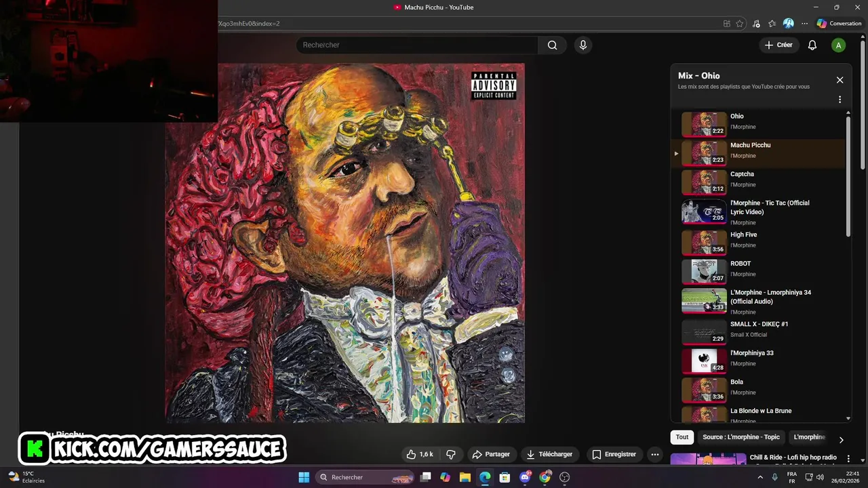Open Edge profile picture icon

pos(788,24)
